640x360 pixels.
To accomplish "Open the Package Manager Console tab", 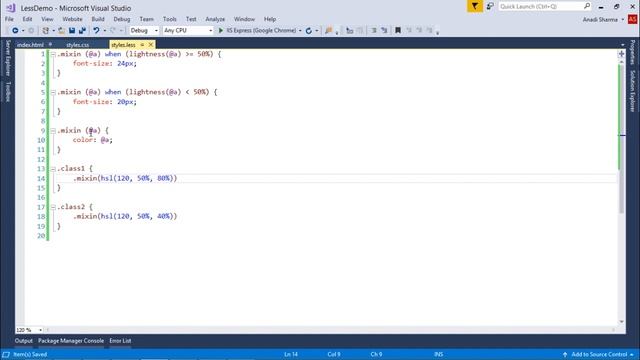I will [x=71, y=341].
